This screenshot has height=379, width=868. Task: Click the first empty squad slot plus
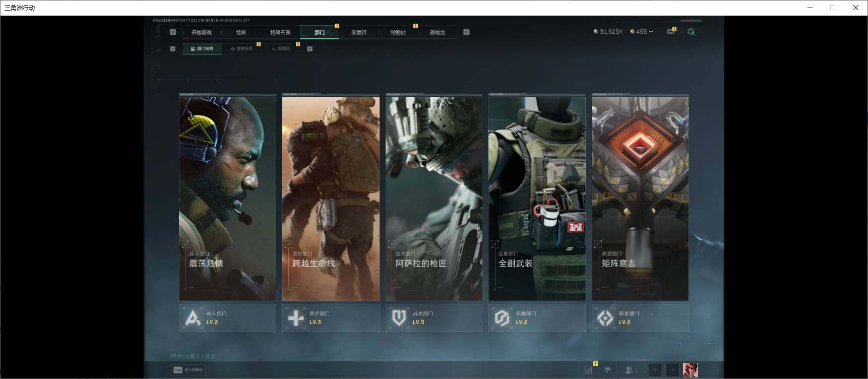[655, 370]
